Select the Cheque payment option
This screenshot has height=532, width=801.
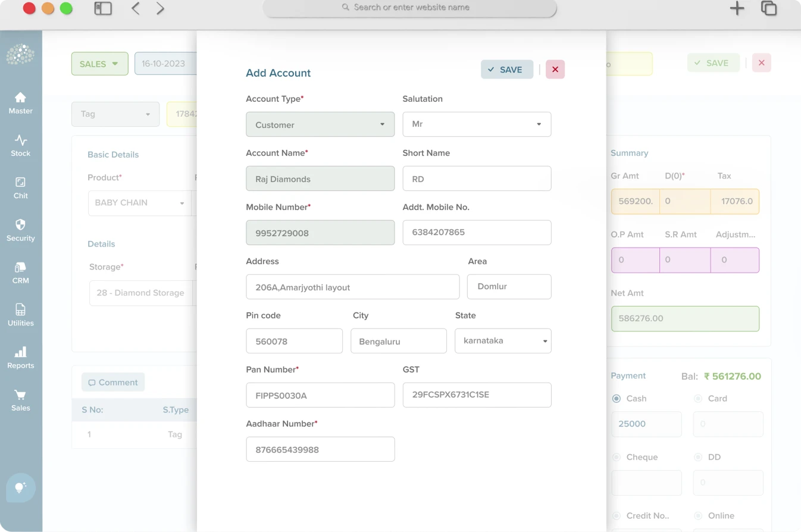[x=616, y=457]
